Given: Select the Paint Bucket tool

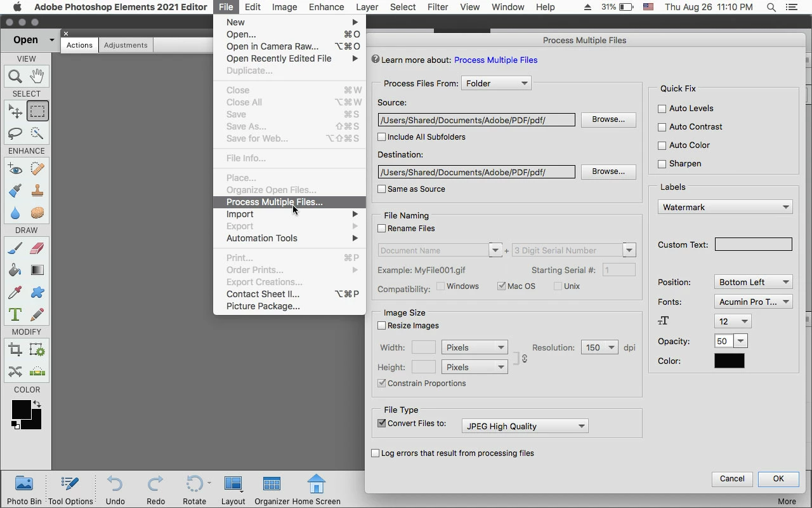Looking at the screenshot, I should [15, 270].
